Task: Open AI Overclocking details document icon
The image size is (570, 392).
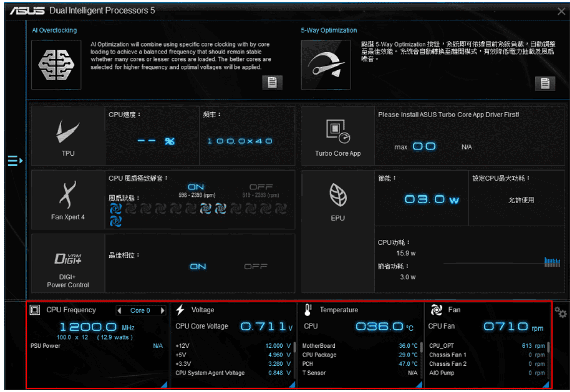Action: click(x=272, y=83)
